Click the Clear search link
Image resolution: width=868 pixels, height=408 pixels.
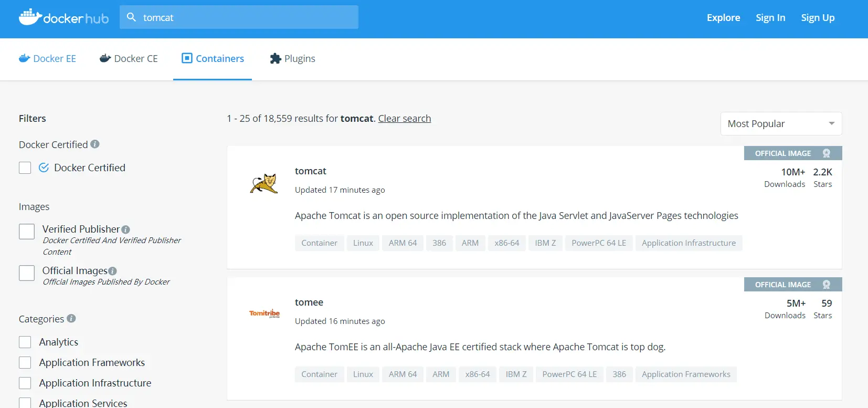405,119
